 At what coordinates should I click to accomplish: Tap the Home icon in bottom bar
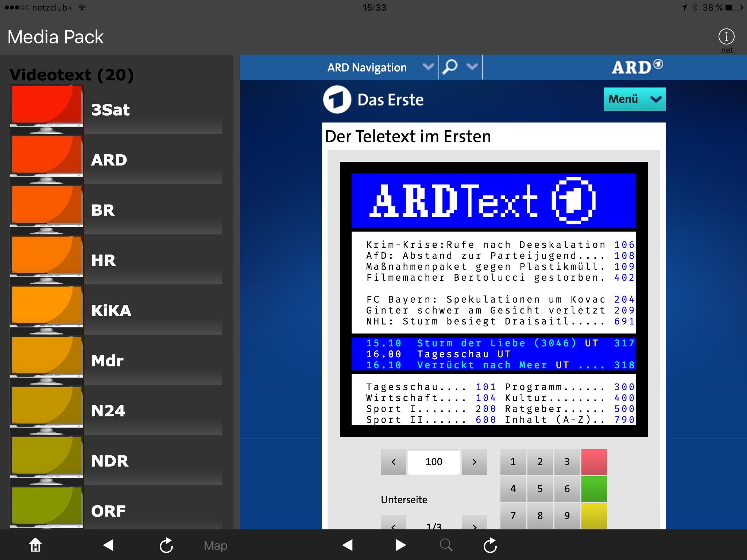tap(35, 545)
